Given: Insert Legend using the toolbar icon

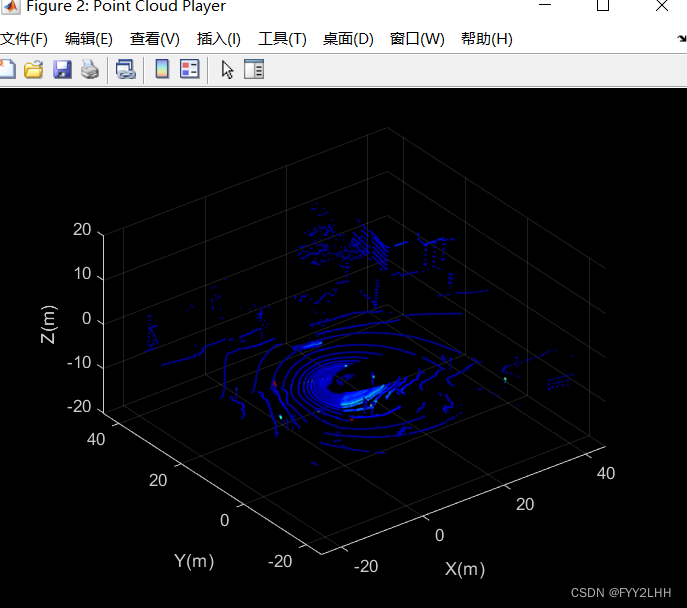Looking at the screenshot, I should (190, 69).
